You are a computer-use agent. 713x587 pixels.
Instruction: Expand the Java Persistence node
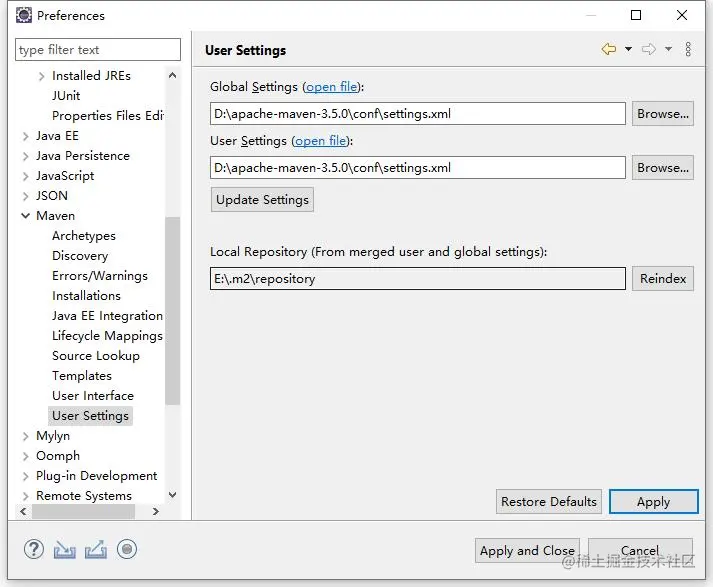tap(25, 156)
